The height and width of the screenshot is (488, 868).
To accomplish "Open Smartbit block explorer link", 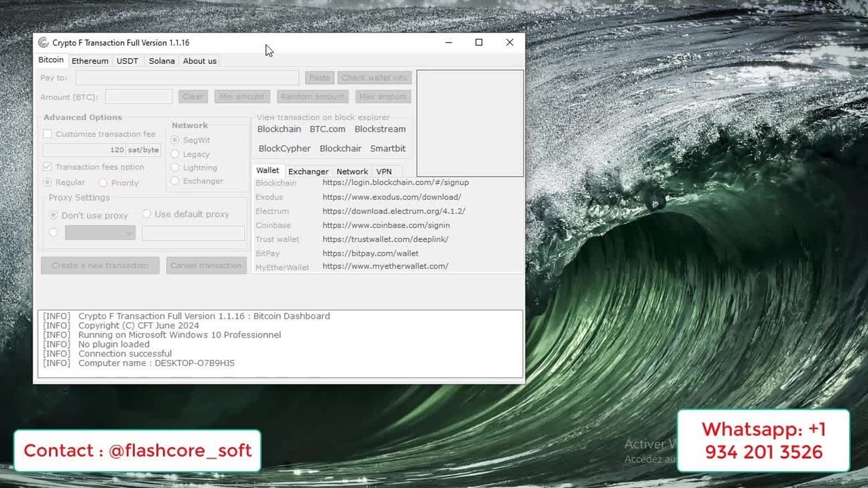I will tap(388, 148).
